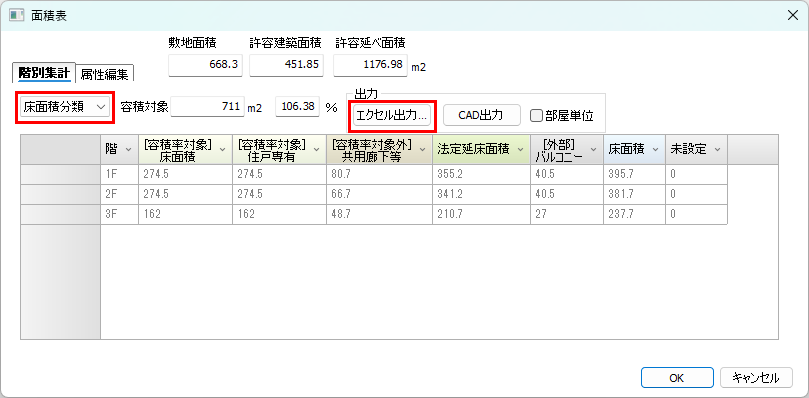Click the 80.7 cell in the 1F row
809x398 pixels.
[x=379, y=175]
